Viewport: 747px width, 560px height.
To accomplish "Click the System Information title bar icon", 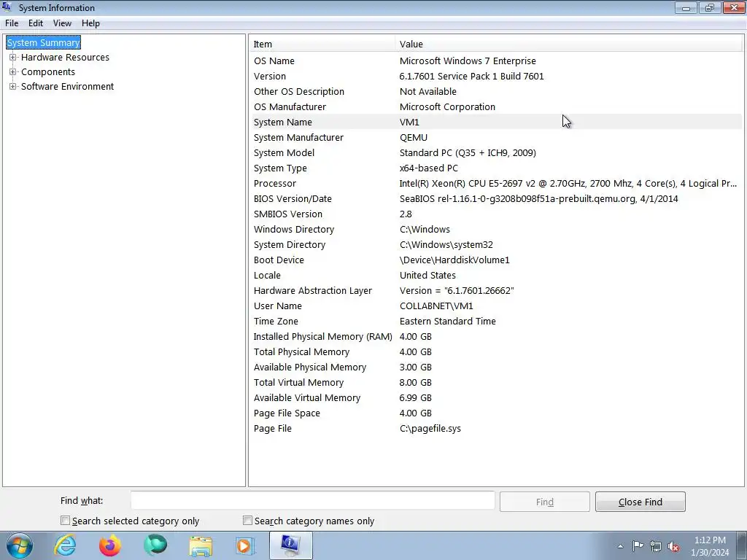I will tap(7, 7).
